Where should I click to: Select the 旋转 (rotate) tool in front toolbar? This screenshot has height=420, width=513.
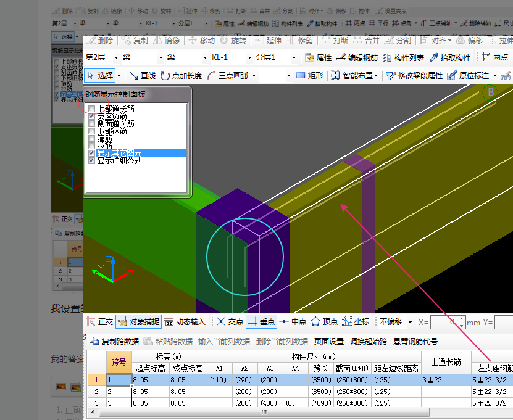pos(233,41)
